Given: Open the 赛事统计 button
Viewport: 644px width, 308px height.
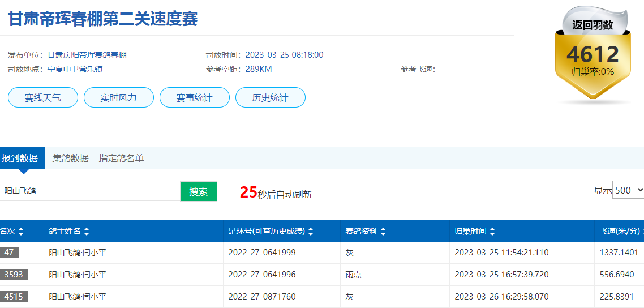Looking at the screenshot, I should coord(195,97).
